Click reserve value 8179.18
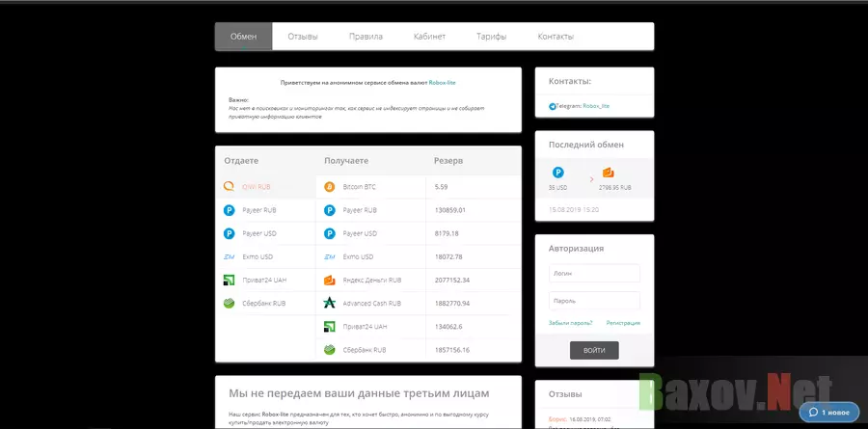The height and width of the screenshot is (429, 868). click(447, 233)
